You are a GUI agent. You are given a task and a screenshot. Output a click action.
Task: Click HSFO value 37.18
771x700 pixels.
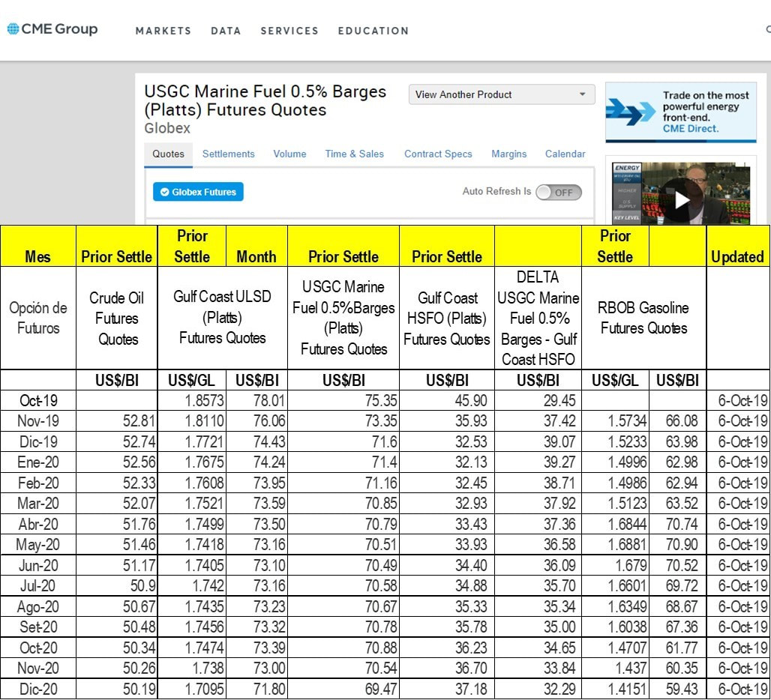[471, 689]
